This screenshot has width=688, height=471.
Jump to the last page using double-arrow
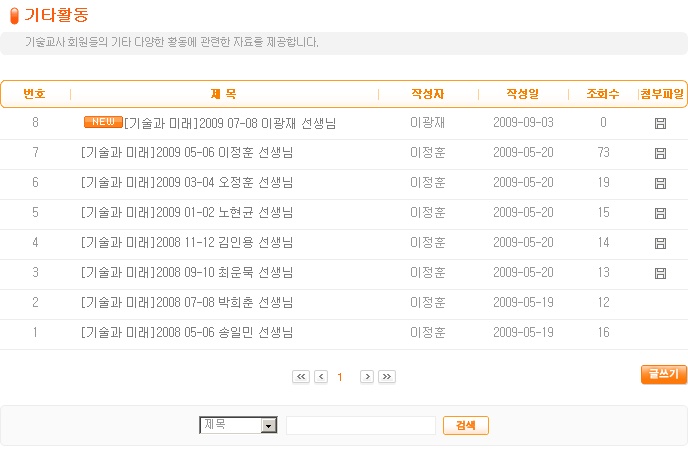(387, 377)
